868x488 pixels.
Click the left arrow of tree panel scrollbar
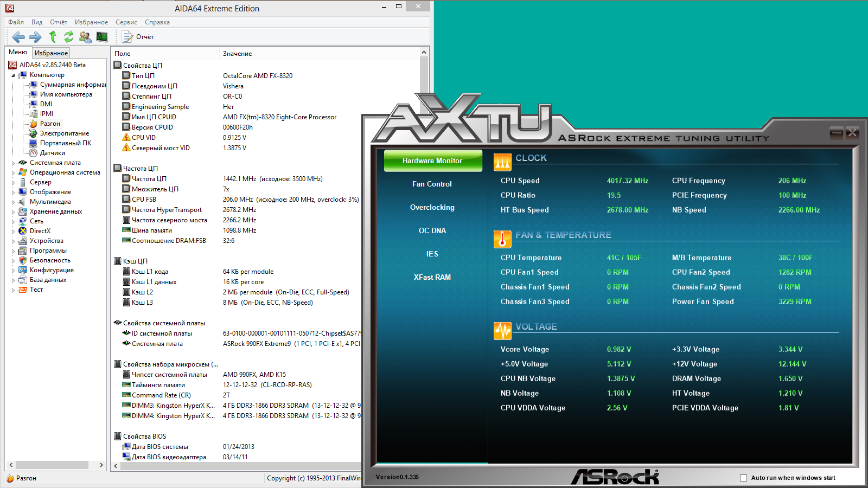tap(10, 465)
